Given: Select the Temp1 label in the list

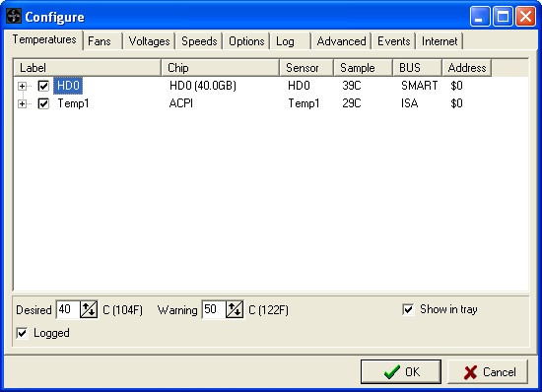Looking at the screenshot, I should click(x=73, y=103).
